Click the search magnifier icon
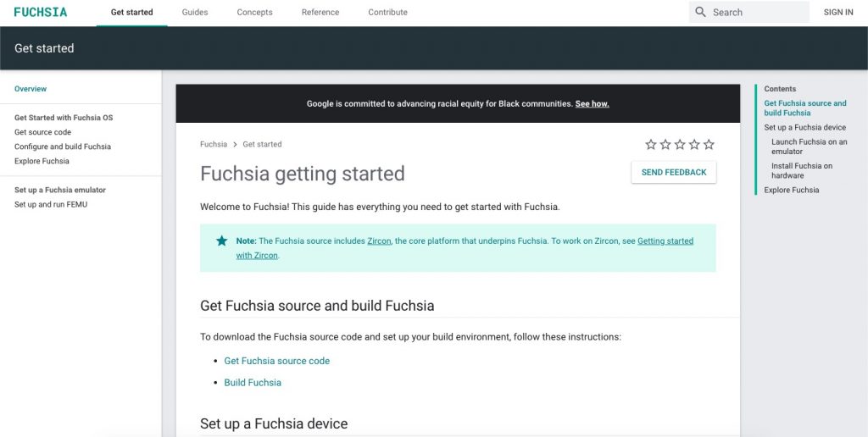 coord(700,12)
